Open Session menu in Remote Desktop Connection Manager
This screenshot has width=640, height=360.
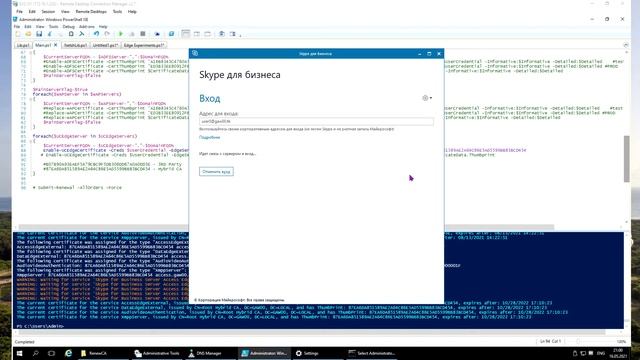[x=48, y=12]
